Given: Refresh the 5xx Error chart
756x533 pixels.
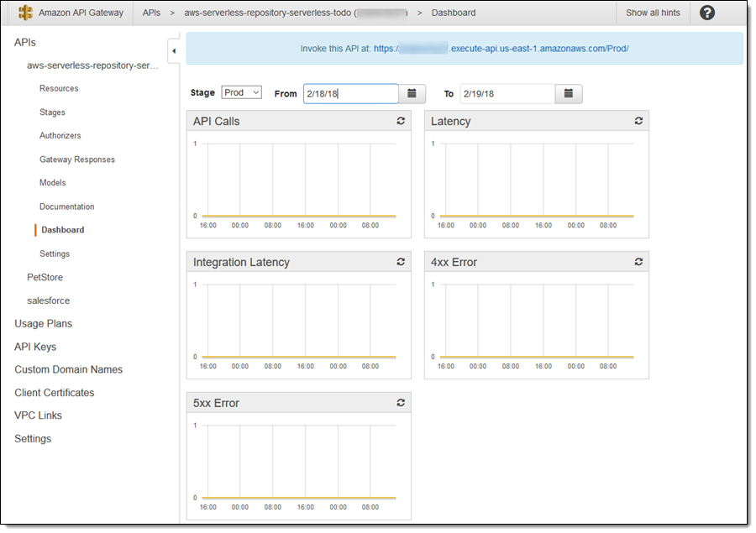Looking at the screenshot, I should [401, 403].
